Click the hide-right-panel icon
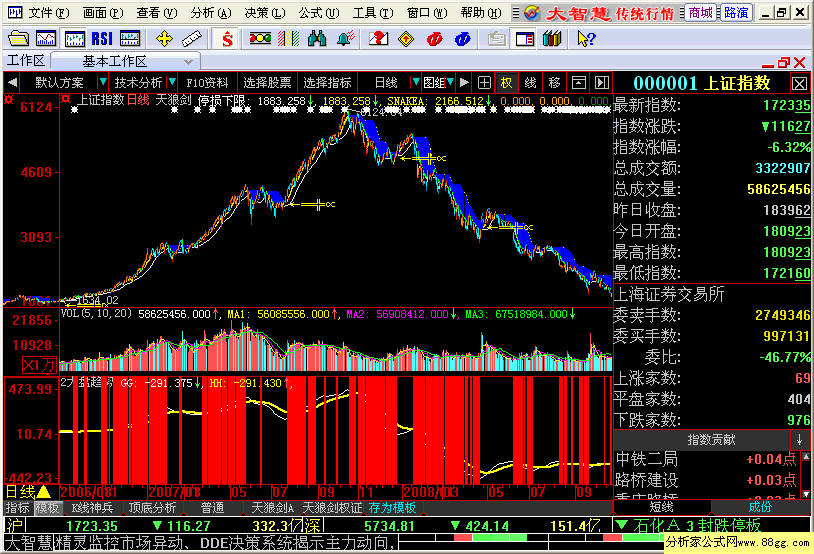Viewport: 814px width, 554px height. (x=601, y=83)
